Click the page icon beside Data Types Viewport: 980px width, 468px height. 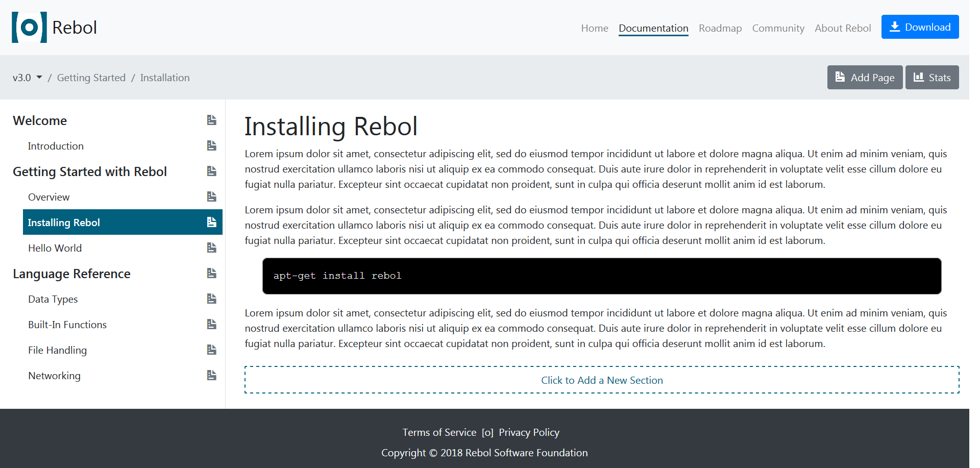(x=212, y=299)
